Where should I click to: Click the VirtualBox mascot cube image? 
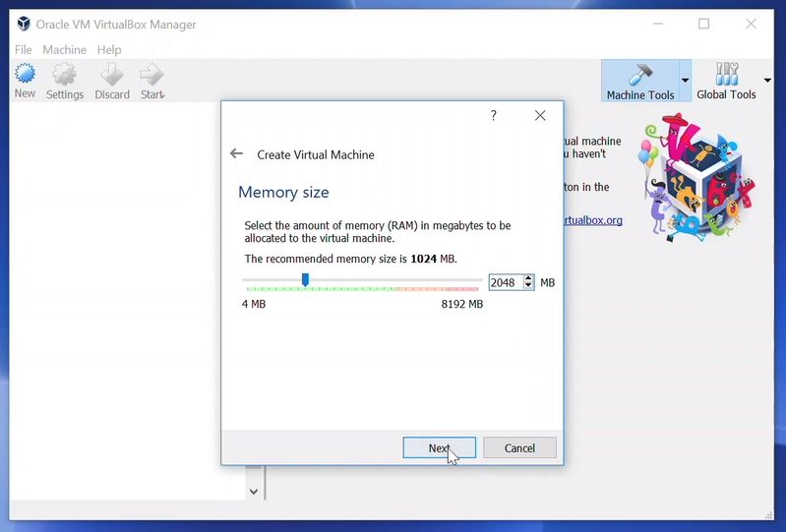[695, 178]
